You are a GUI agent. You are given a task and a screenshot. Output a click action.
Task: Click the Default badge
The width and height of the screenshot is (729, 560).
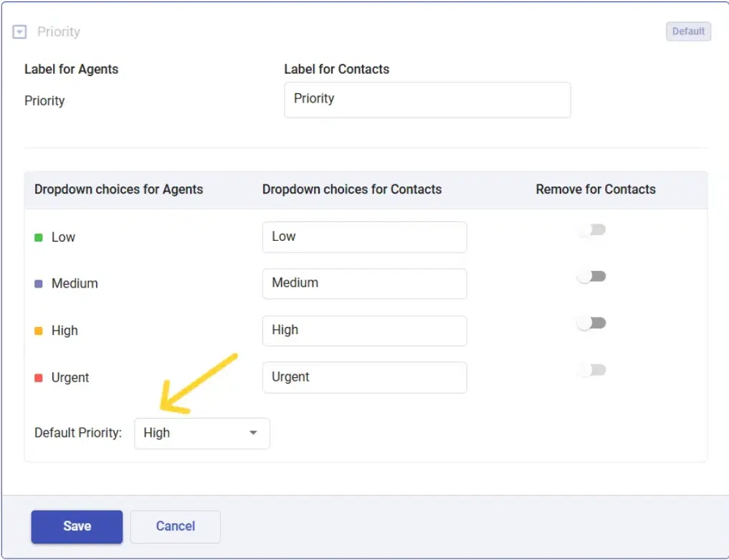pos(688,32)
